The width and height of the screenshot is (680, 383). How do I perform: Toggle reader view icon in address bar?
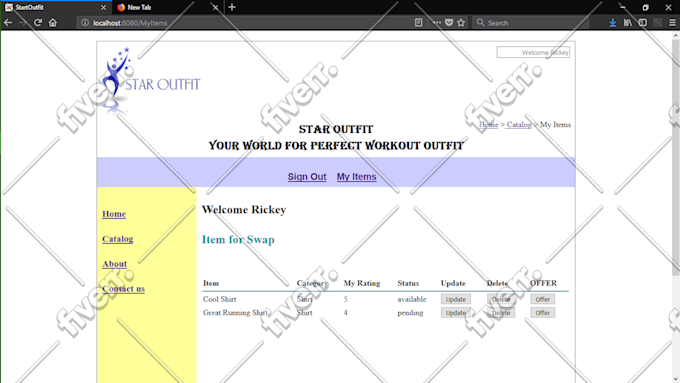tap(418, 23)
